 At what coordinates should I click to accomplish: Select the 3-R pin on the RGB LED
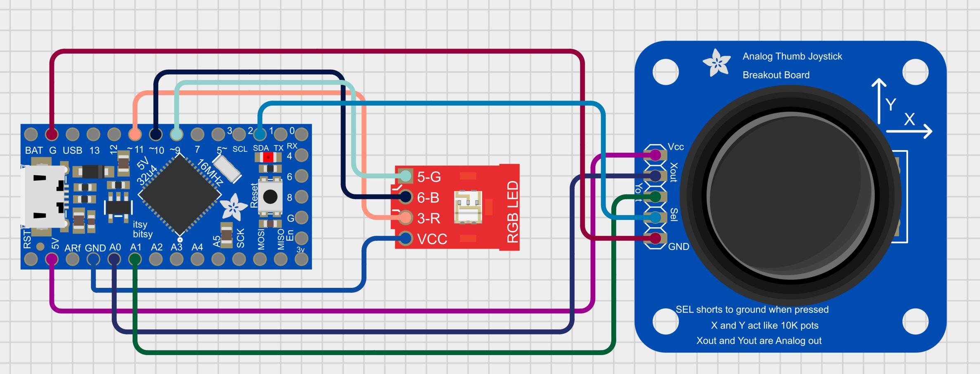pyautogui.click(x=406, y=217)
